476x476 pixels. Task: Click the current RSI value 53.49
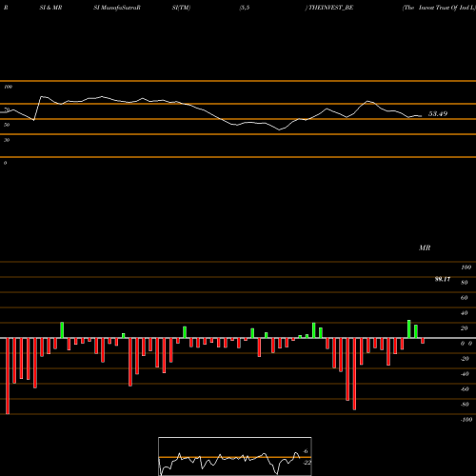tap(438, 113)
